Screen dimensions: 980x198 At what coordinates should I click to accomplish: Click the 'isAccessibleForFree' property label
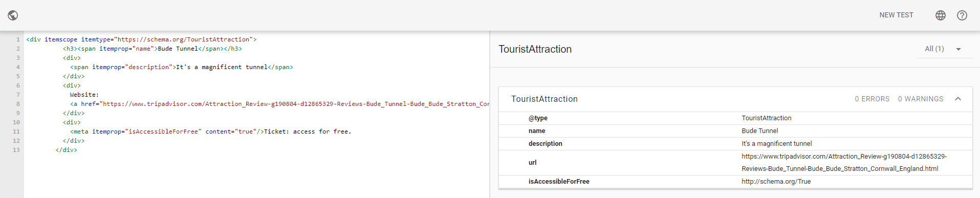[x=559, y=182]
